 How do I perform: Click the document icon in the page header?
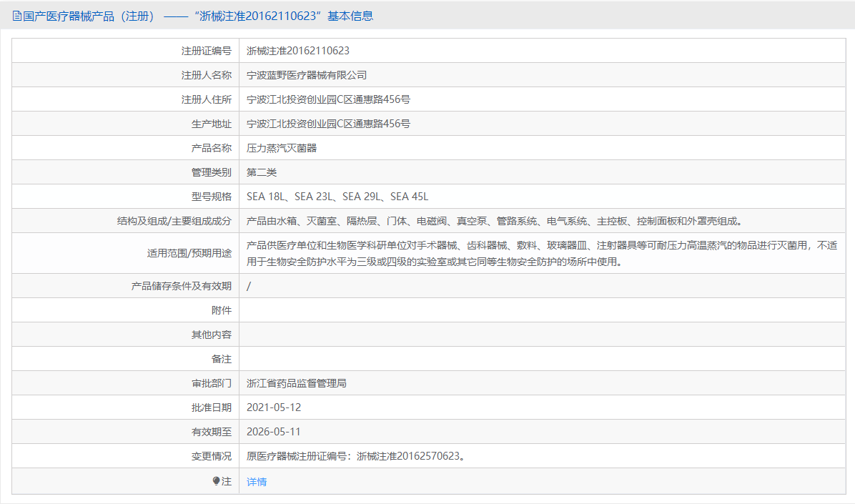coord(17,16)
